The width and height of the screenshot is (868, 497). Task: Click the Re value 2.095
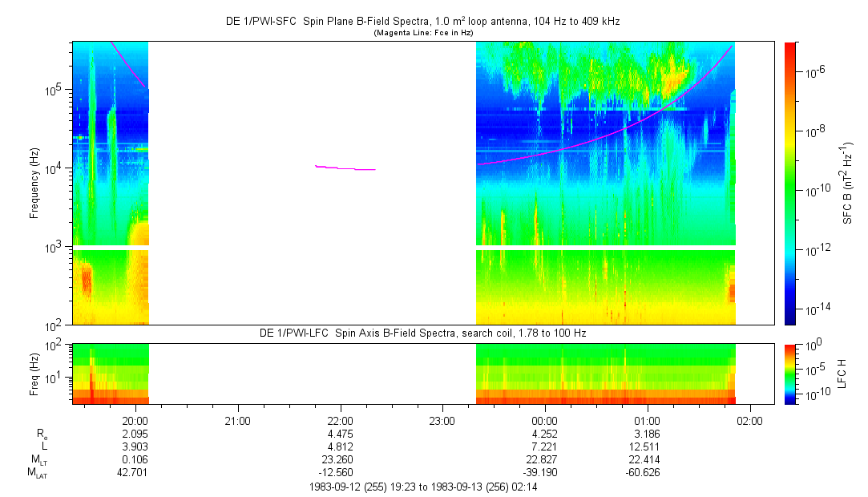pyautogui.click(x=135, y=433)
